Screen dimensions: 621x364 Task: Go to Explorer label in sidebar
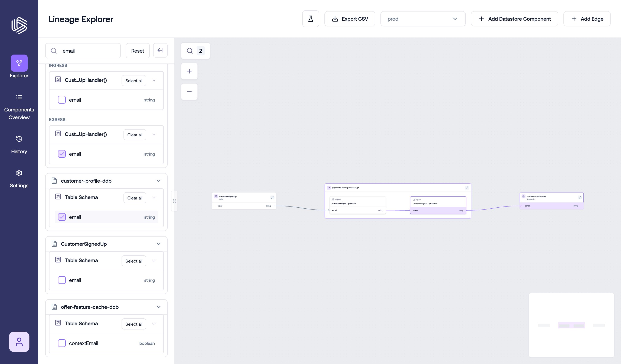19,76
